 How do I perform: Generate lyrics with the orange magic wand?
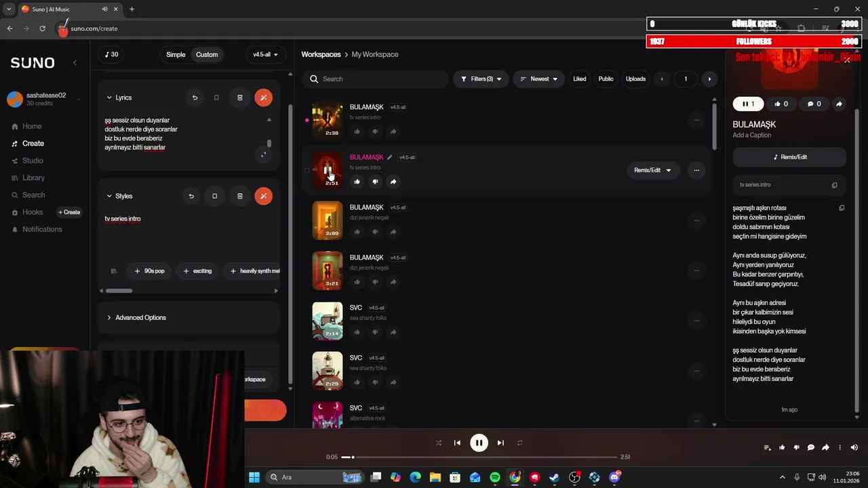263,98
